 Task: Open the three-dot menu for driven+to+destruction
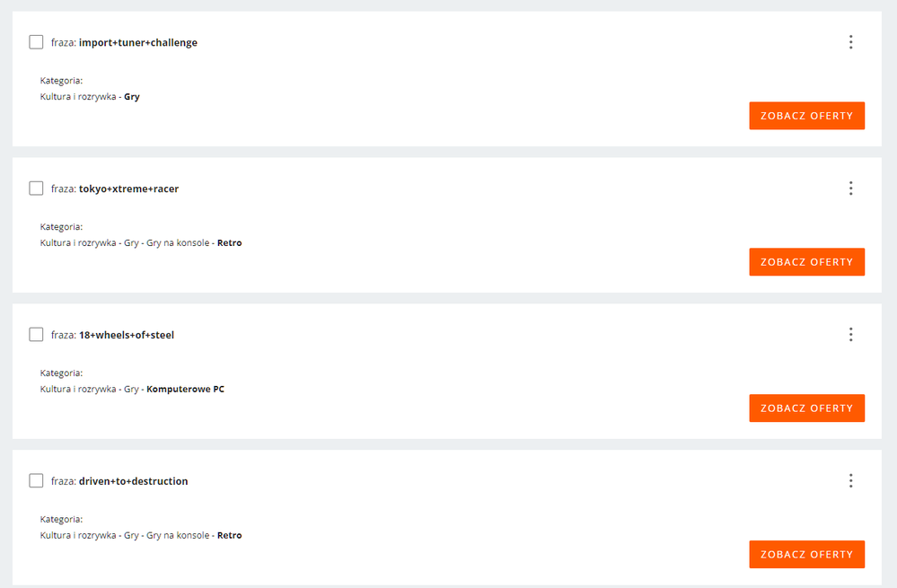pyautogui.click(x=850, y=481)
